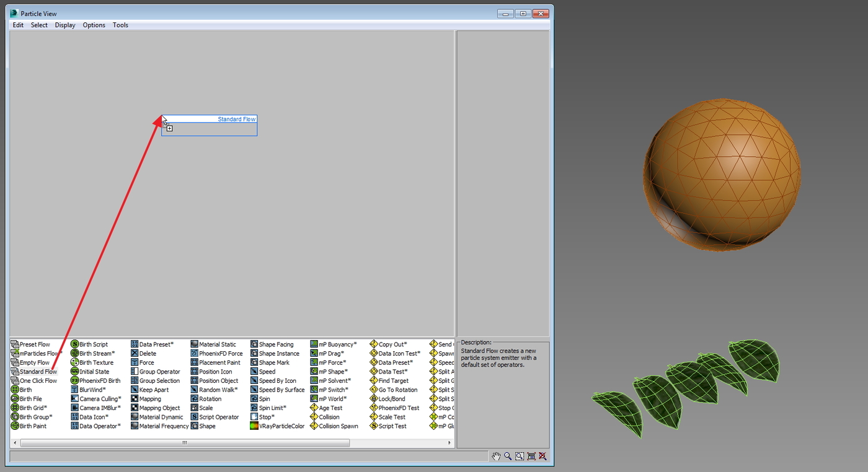
Task: Select the Material Frequency operator
Action: pyautogui.click(x=160, y=426)
